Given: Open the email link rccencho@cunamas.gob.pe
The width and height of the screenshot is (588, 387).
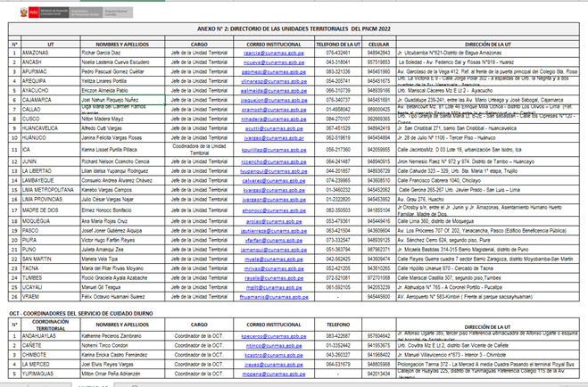Looking at the screenshot, I should [x=274, y=162].
